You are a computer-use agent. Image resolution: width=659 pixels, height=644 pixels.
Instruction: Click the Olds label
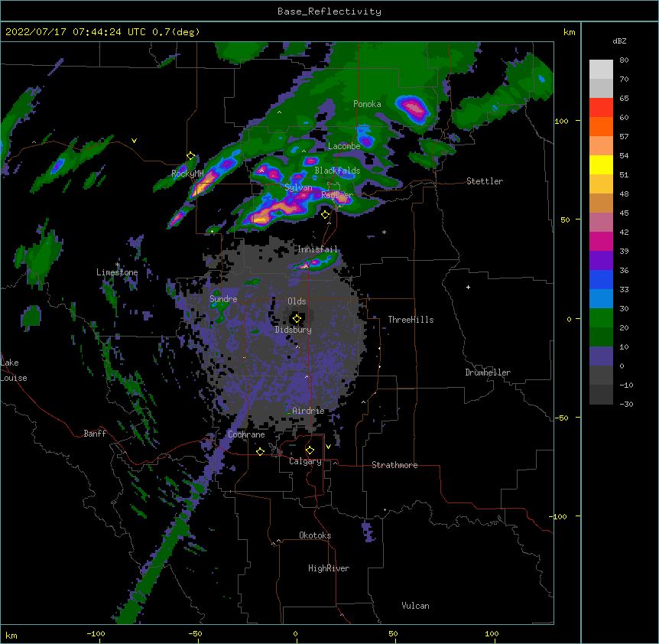click(x=297, y=301)
